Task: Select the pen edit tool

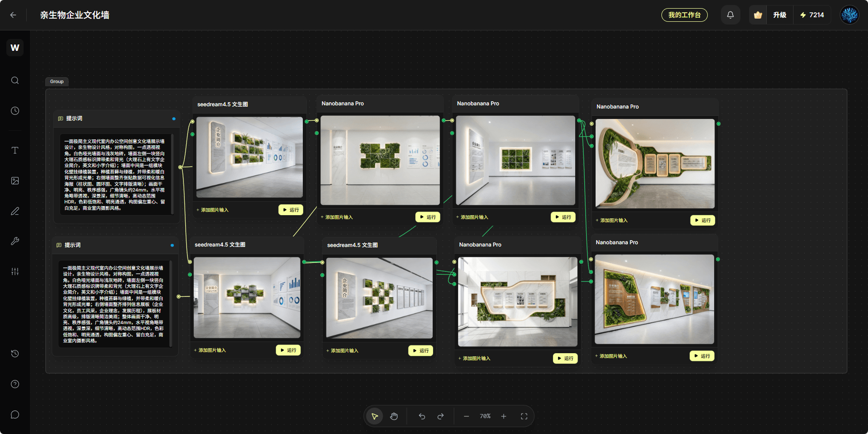Action: click(x=15, y=211)
